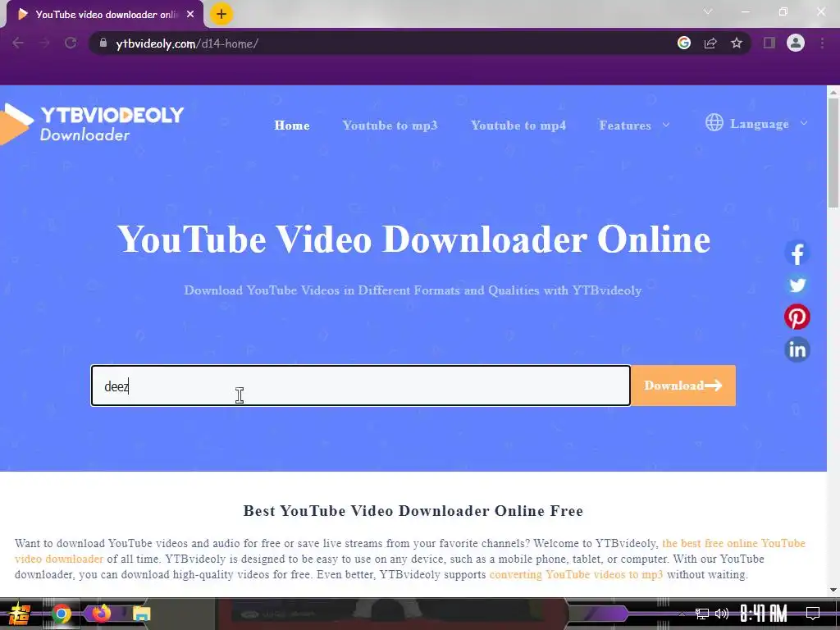The height and width of the screenshot is (630, 840).
Task: Click browser forward arrow
Action: click(x=44, y=43)
